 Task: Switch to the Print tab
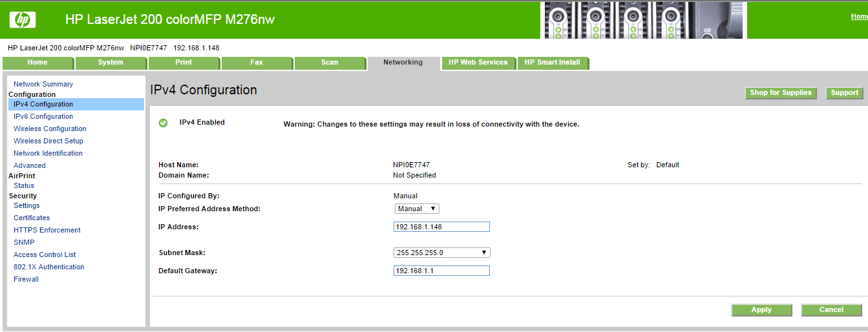[184, 63]
